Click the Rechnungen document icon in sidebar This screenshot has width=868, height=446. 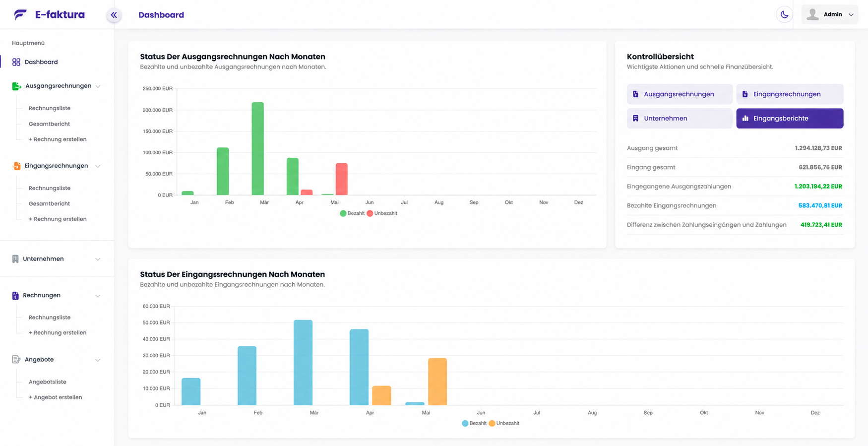tap(15, 296)
